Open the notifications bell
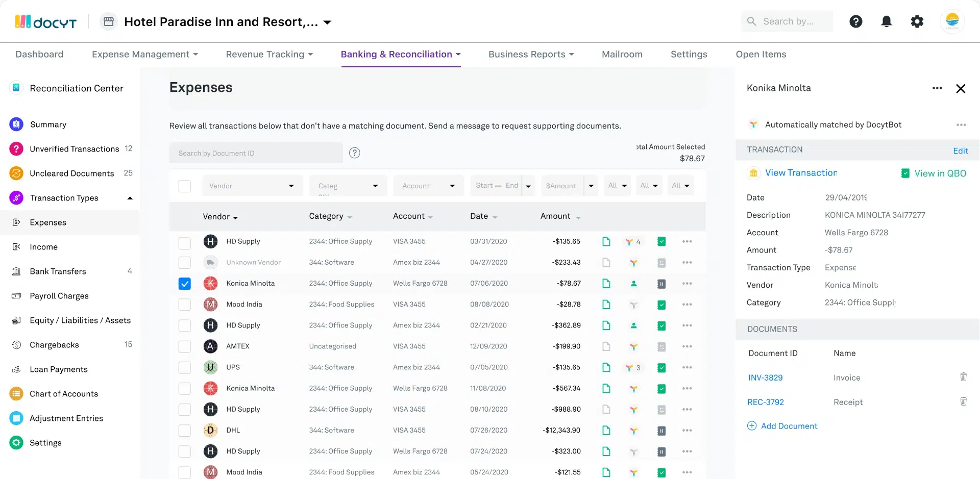980x479 pixels. tap(887, 21)
